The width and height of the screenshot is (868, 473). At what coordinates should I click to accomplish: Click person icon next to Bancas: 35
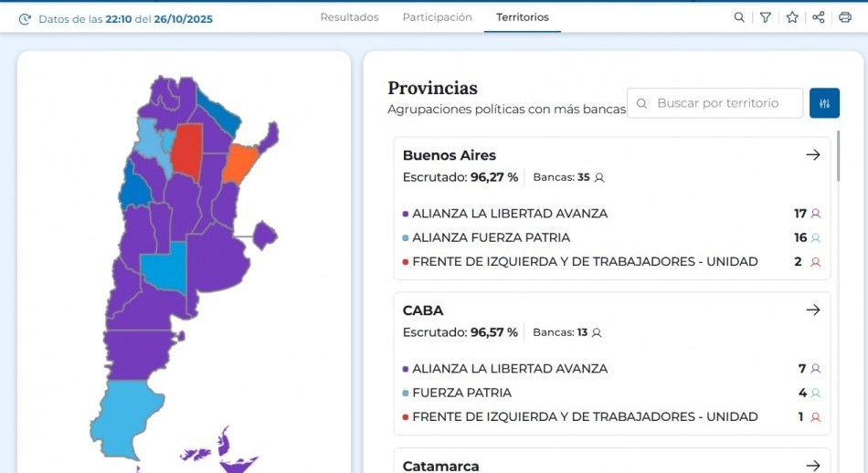pyautogui.click(x=599, y=177)
